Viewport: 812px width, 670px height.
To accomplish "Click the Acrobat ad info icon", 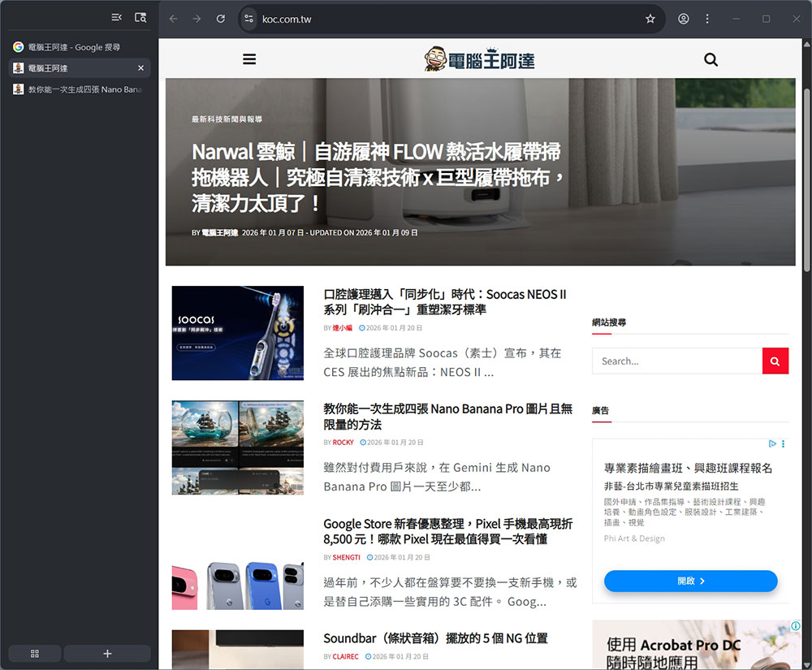I will pos(795,626).
